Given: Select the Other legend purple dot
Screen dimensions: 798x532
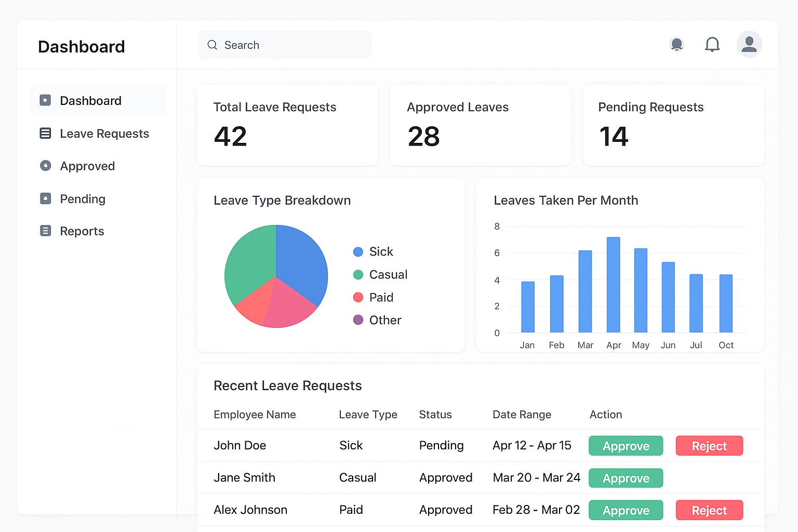Looking at the screenshot, I should 358,320.
